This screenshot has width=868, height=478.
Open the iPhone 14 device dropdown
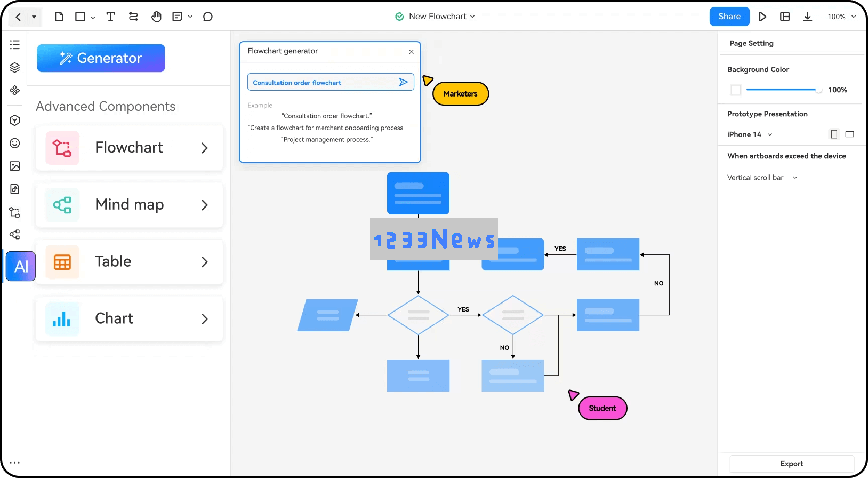(750, 134)
